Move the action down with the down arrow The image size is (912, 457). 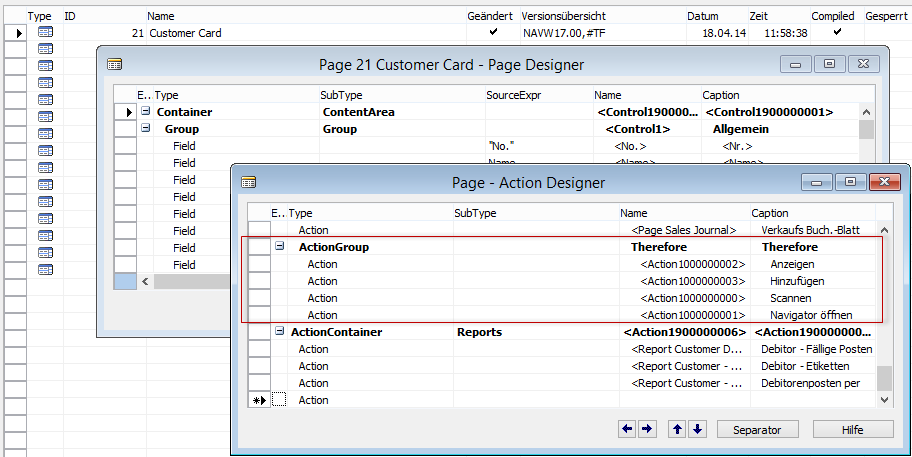pos(697,429)
